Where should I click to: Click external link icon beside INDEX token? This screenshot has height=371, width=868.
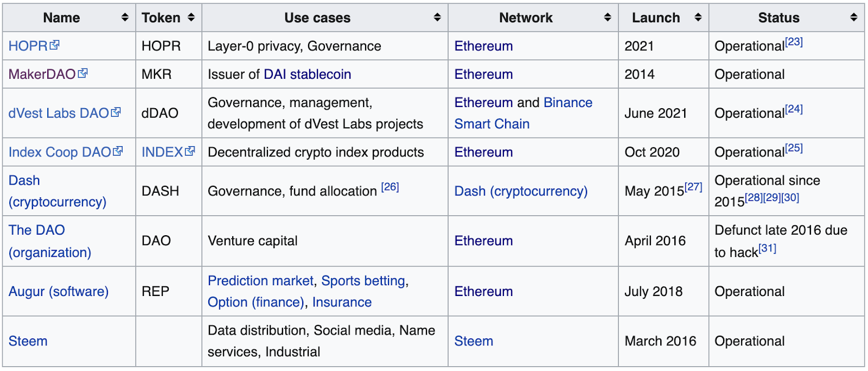tap(189, 152)
